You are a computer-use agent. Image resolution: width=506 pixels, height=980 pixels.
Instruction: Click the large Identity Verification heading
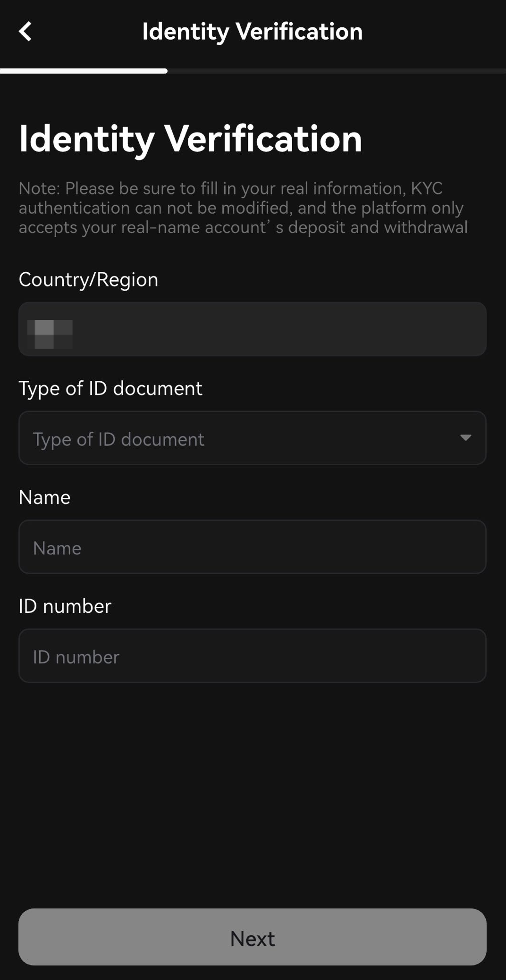190,139
